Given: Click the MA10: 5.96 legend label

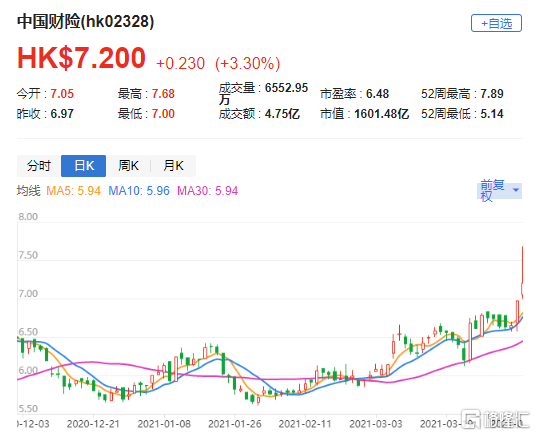Looking at the screenshot, I should (139, 191).
